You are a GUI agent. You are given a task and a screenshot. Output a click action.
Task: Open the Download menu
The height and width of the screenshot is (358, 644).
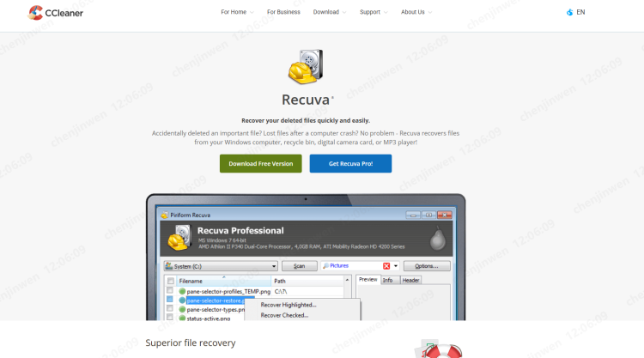pos(326,12)
